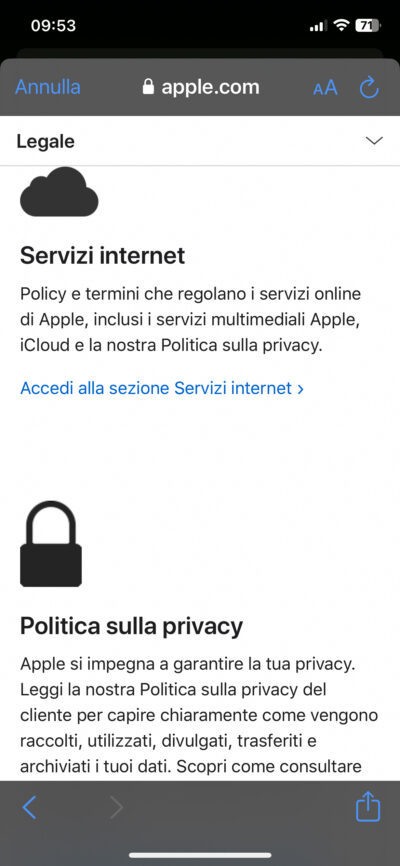Image resolution: width=400 pixels, height=866 pixels.
Task: Expand the Legale menu chevron
Action: pos(374,141)
